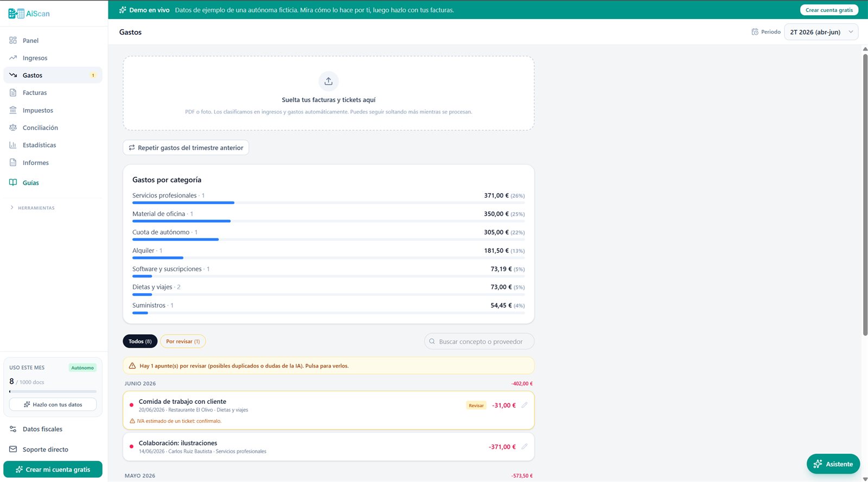Click Crear cuenta gratis in top banner
Screen dimensions: 868x482
coord(829,10)
